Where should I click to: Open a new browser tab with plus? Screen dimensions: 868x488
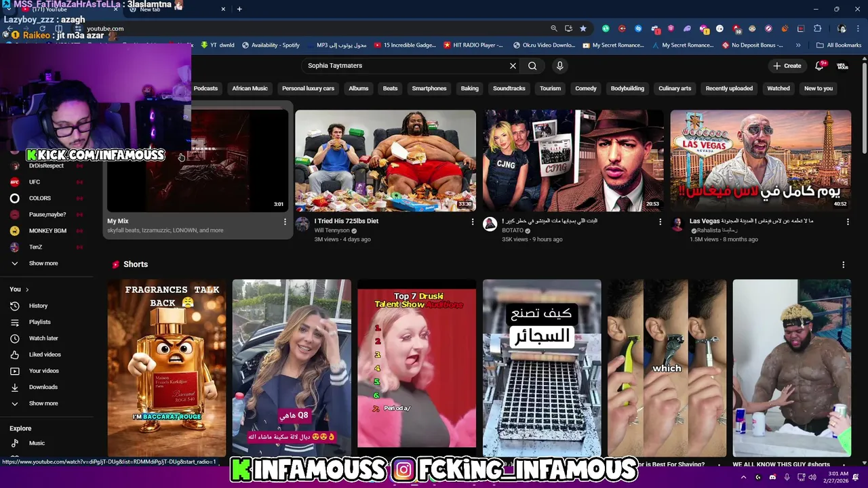(239, 9)
